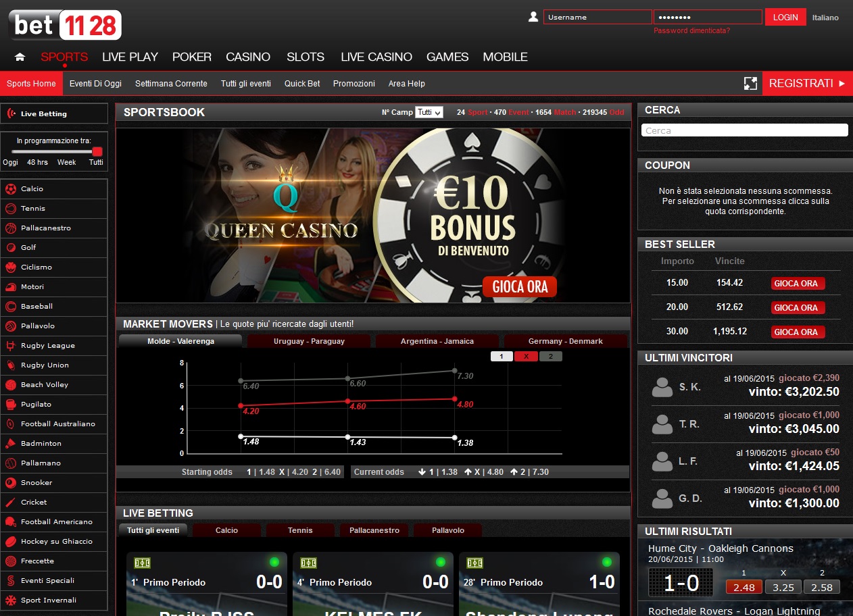
Task: Switch to the Germany - Denmark tab
Action: [x=566, y=341]
